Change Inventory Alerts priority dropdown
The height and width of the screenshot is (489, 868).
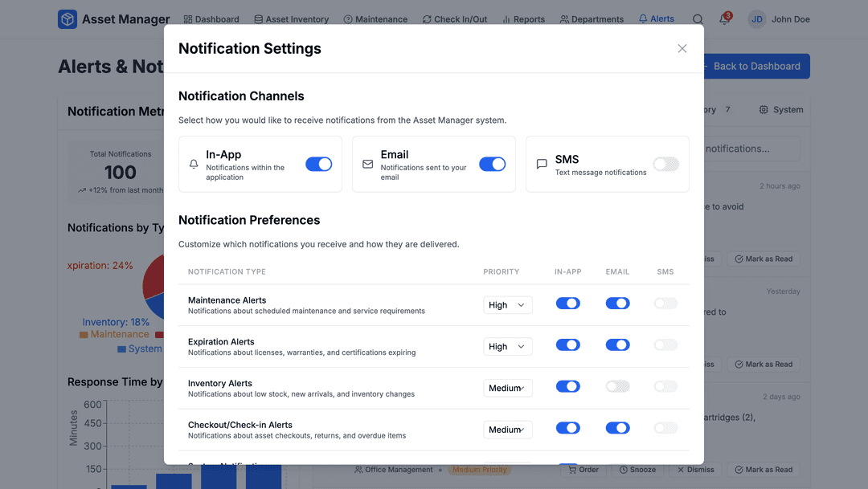[507, 389]
